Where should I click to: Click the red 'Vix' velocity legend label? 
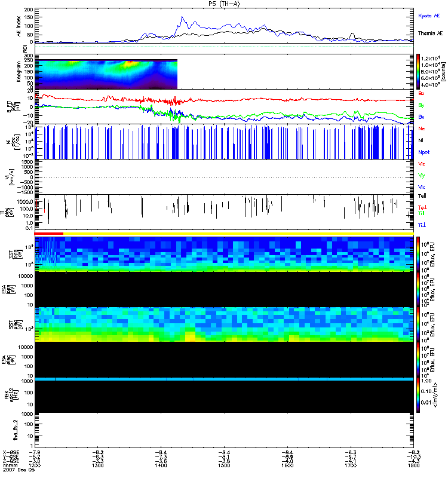pos(422,164)
